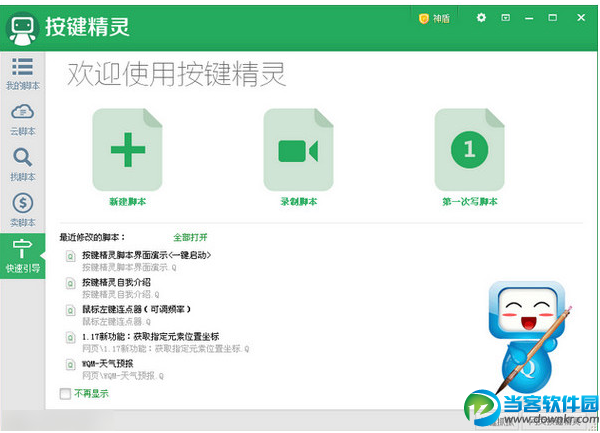Click file icon beside 1.17新功能 script
The height and width of the screenshot is (433, 600).
point(70,338)
